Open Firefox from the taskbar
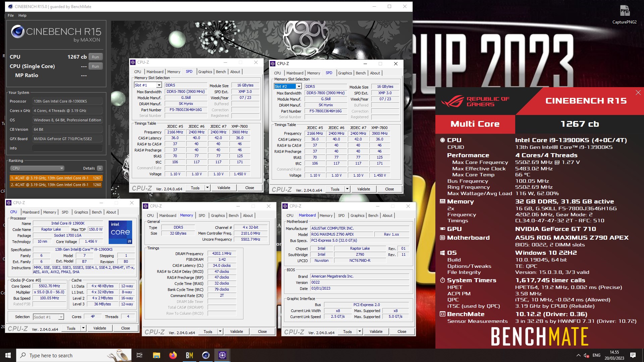 [x=173, y=355]
